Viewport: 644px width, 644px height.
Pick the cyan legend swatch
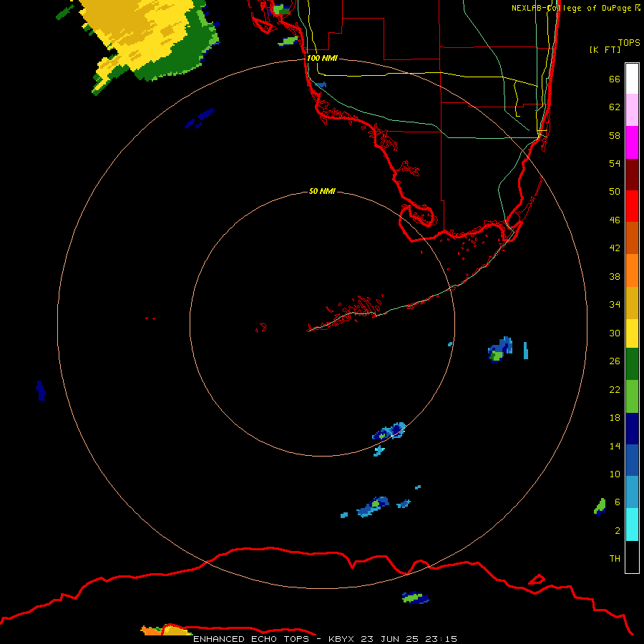point(632,525)
